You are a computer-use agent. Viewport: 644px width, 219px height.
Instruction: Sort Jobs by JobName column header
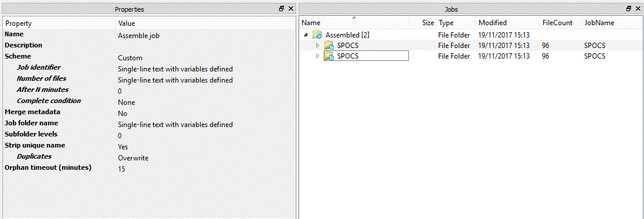(612, 23)
